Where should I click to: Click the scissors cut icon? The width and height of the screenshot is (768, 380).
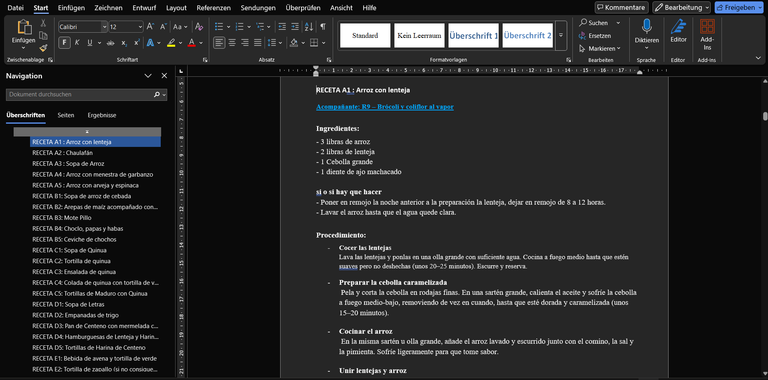click(x=43, y=23)
